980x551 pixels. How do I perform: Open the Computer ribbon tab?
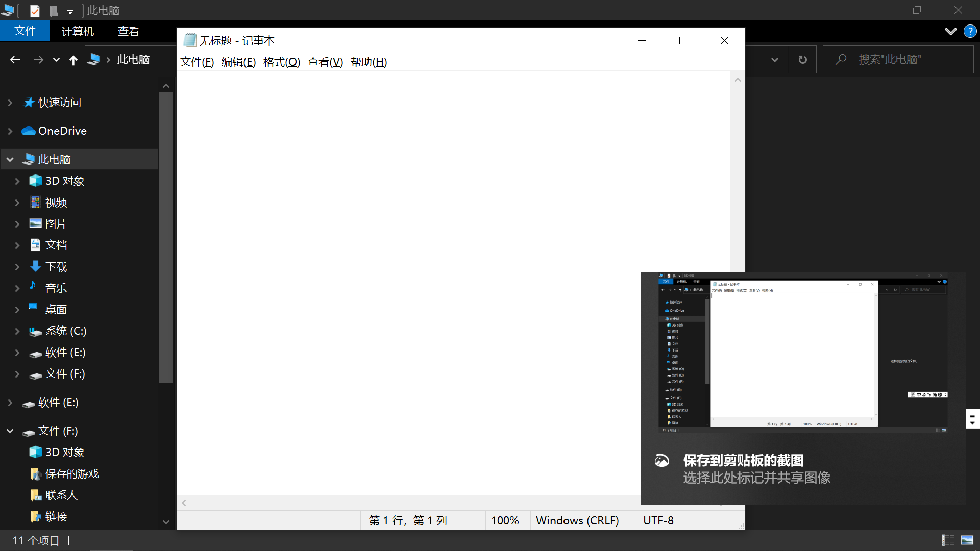tap(78, 31)
